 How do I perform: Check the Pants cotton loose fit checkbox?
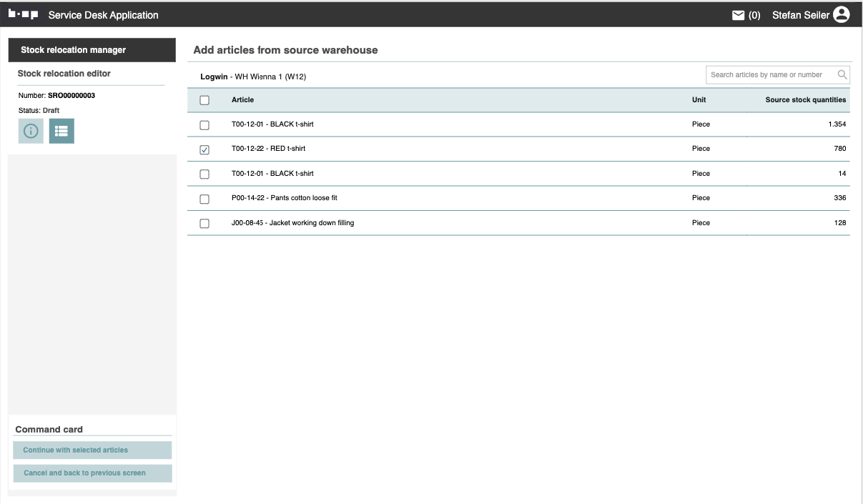tap(204, 199)
